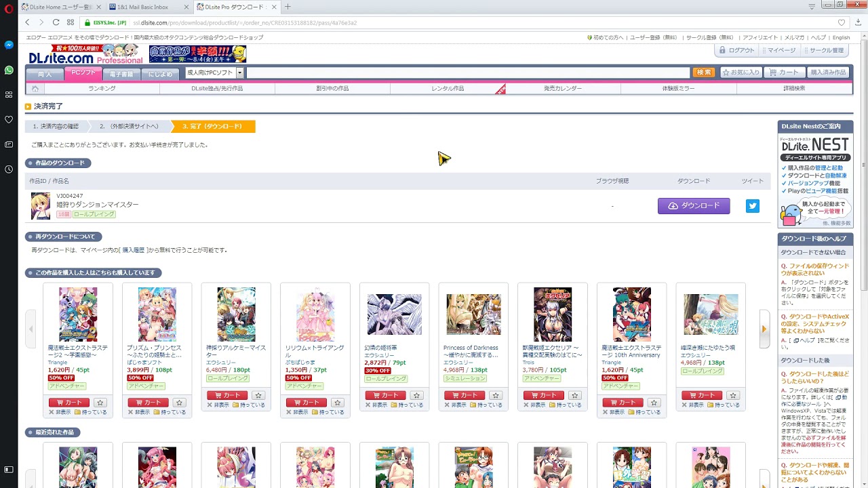This screenshot has height=488, width=868.
Task: Open 峰深き瀬にたゆたう唄 cover thumbnail
Action: pos(711,314)
